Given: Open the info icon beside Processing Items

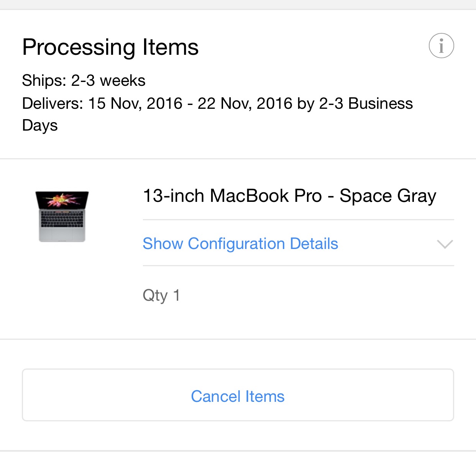Looking at the screenshot, I should (441, 46).
